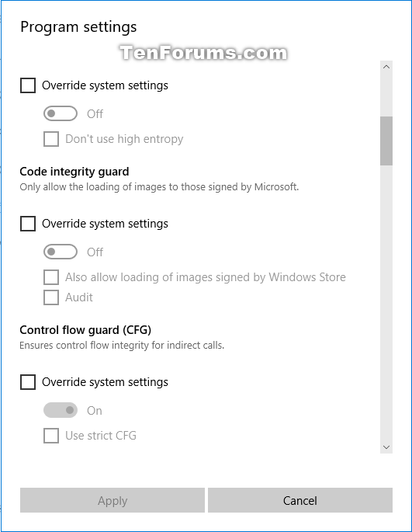Tick Also allow loading of images signed by Windows Store

coord(51,277)
